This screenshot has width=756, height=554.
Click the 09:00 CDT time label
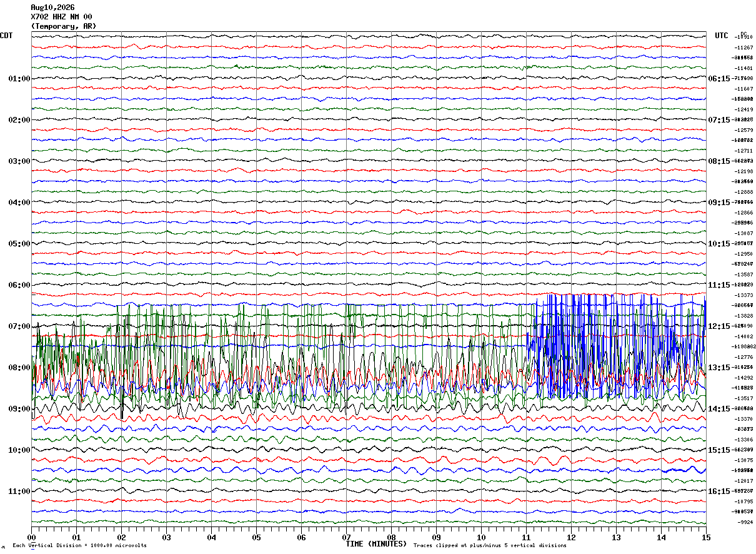coord(19,409)
